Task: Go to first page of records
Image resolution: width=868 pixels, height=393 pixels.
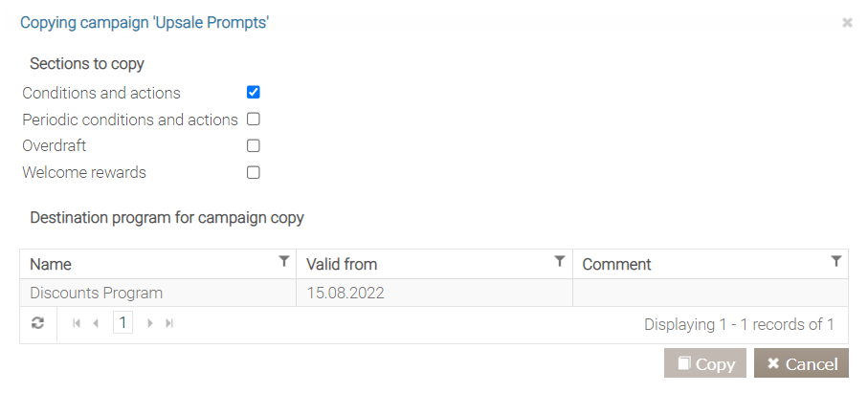Action: pos(77,324)
